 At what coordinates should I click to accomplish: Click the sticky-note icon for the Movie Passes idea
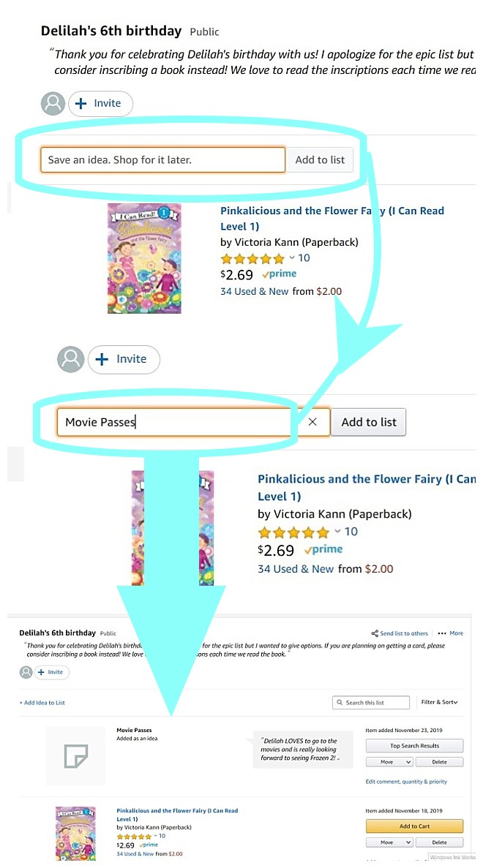[x=75, y=755]
